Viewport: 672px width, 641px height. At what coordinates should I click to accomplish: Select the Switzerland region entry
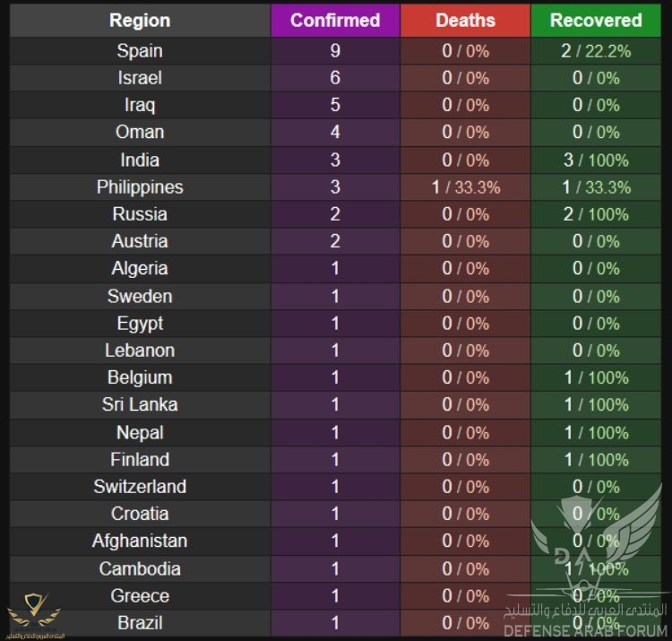tap(140, 487)
